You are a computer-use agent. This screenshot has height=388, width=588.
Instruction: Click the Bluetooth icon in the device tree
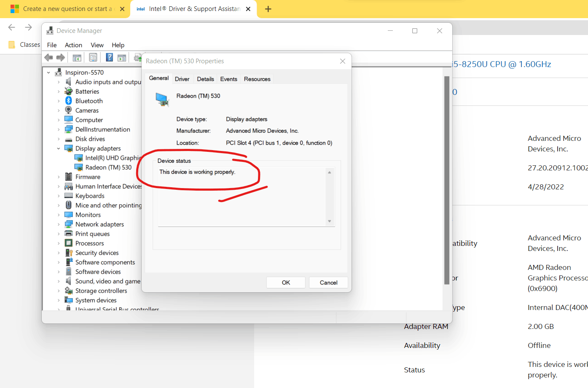69,101
